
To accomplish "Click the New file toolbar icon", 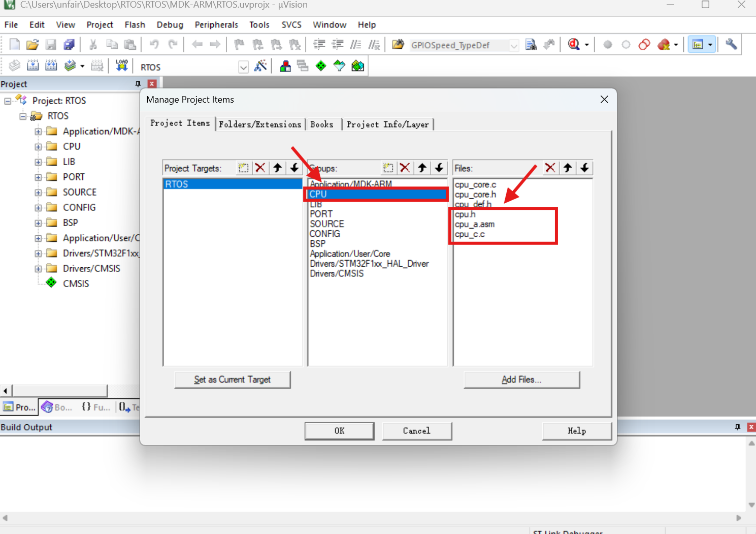I will [14, 45].
